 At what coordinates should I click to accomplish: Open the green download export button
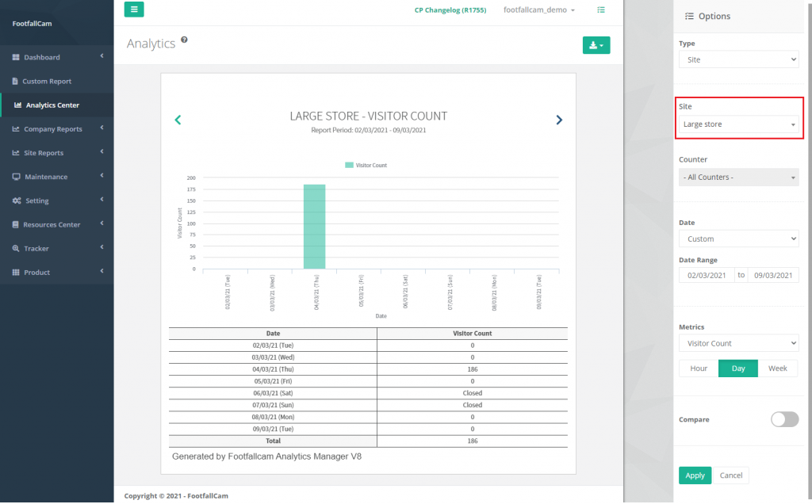tap(596, 46)
